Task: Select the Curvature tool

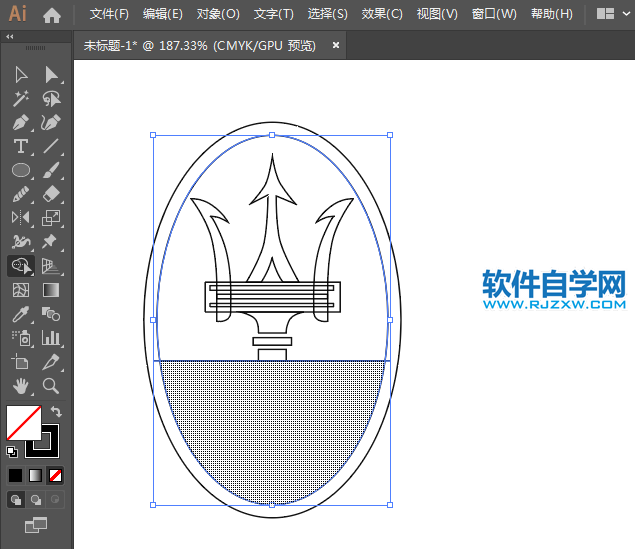Action: pos(51,123)
